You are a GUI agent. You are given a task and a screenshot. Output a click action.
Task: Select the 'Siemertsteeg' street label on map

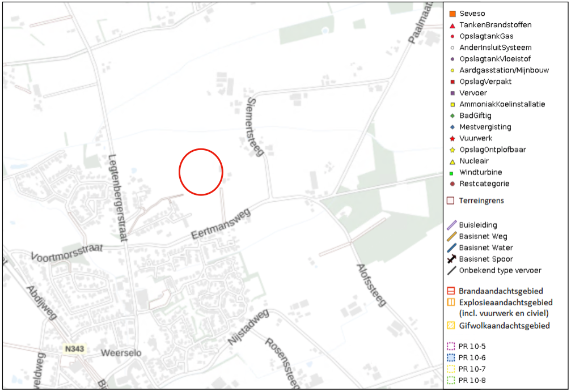255,126
